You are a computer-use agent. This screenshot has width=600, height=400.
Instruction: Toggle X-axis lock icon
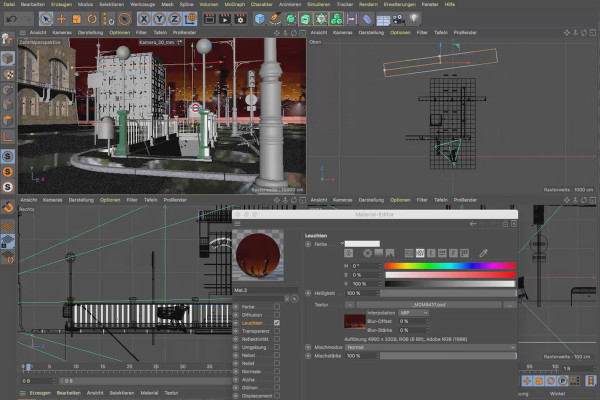(144, 19)
